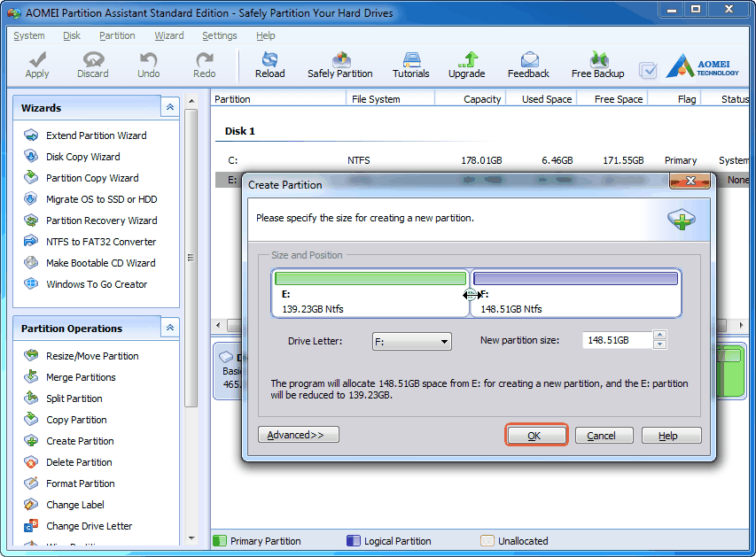Click sidebar scrollbar up arrow
This screenshot has width=756, height=557.
[x=191, y=101]
